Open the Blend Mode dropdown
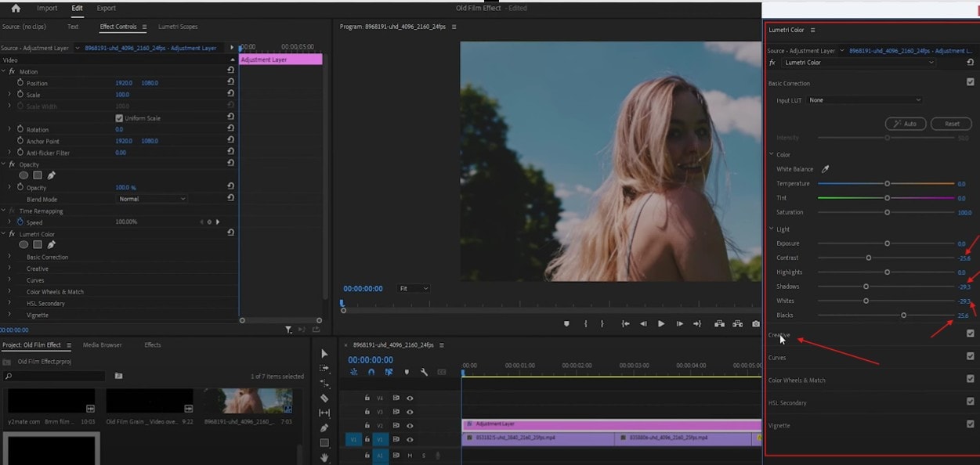980x465 pixels. 151,199
